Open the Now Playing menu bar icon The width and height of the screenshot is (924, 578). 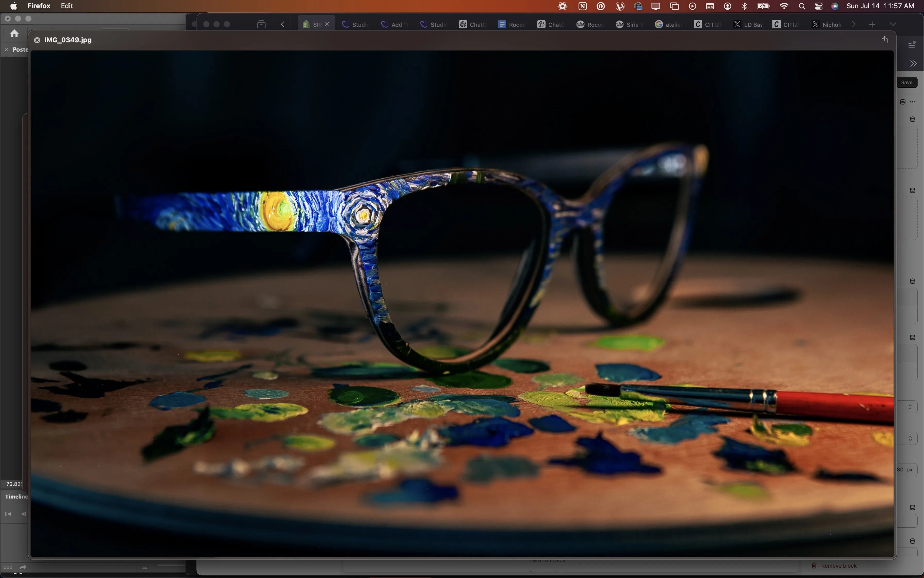692,6
